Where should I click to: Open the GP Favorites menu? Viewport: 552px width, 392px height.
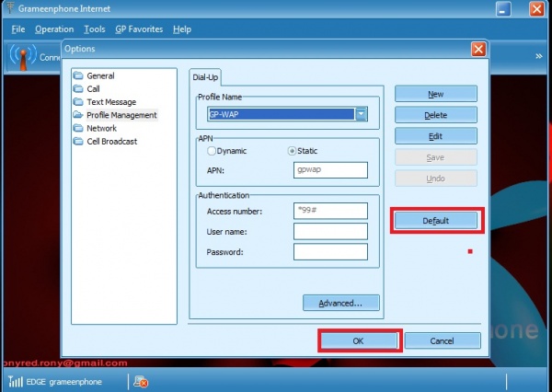(x=139, y=29)
